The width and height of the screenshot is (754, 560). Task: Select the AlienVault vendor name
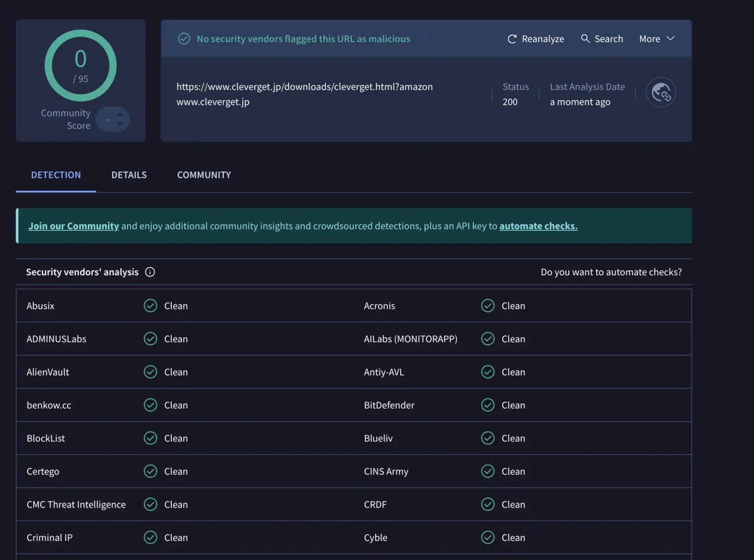48,372
